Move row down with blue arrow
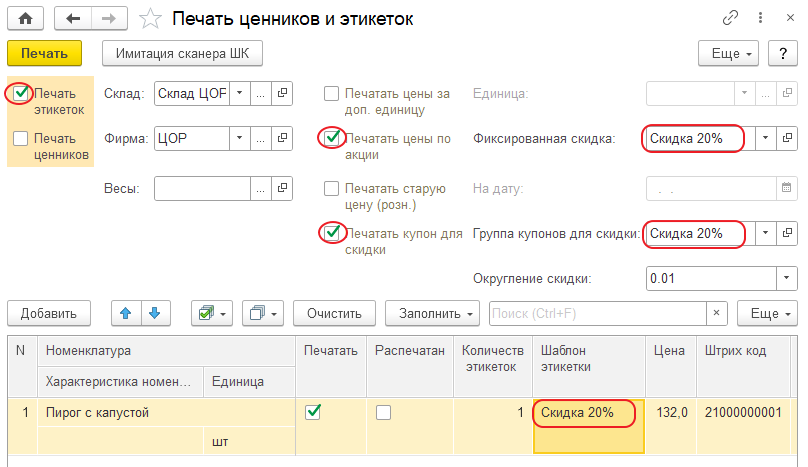Screen dimensions: 808x467 coord(154,313)
